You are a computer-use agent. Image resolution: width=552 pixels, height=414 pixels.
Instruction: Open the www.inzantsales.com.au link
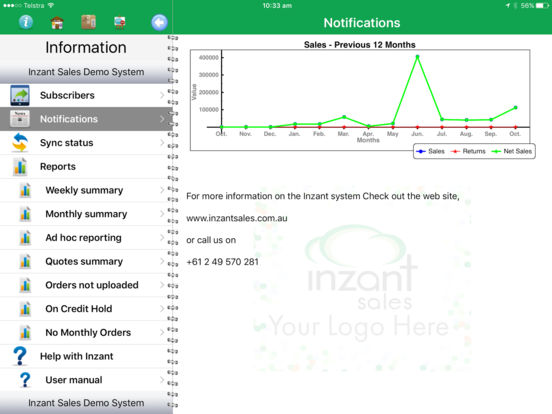point(237,218)
